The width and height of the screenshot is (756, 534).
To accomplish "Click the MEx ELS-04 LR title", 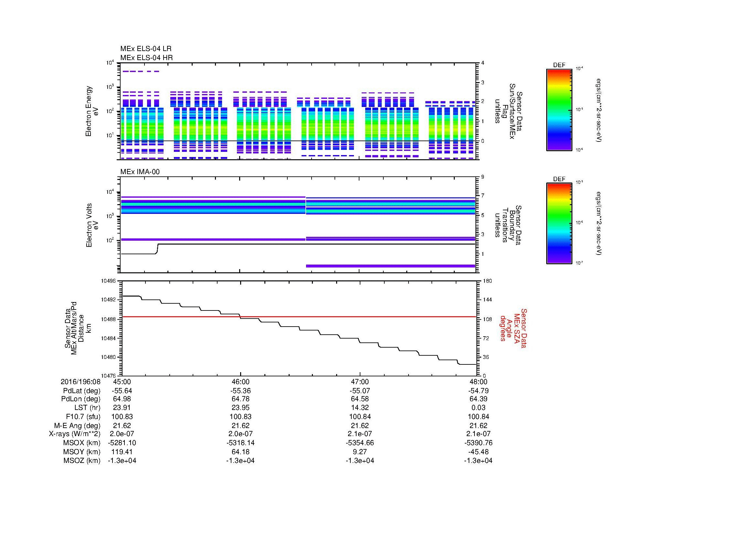I will tap(145, 49).
